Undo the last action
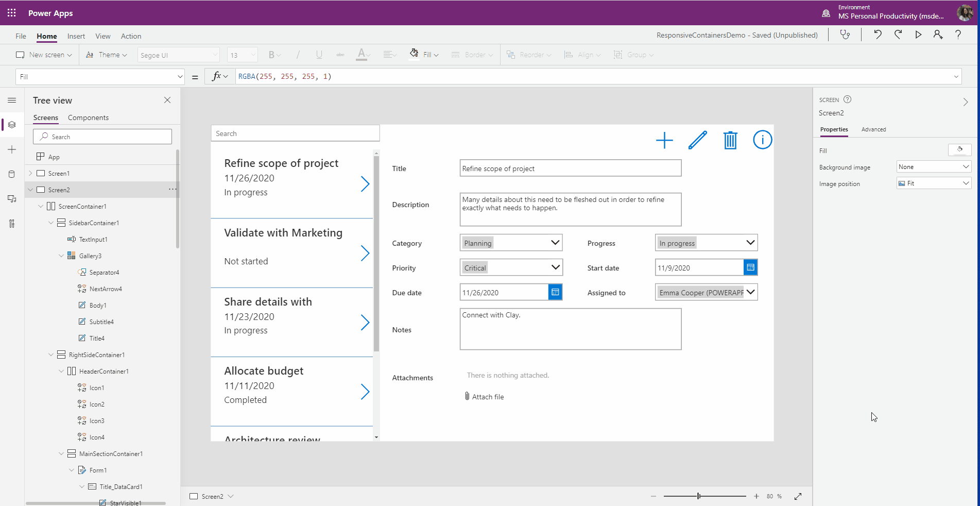The width and height of the screenshot is (980, 506). (x=878, y=35)
